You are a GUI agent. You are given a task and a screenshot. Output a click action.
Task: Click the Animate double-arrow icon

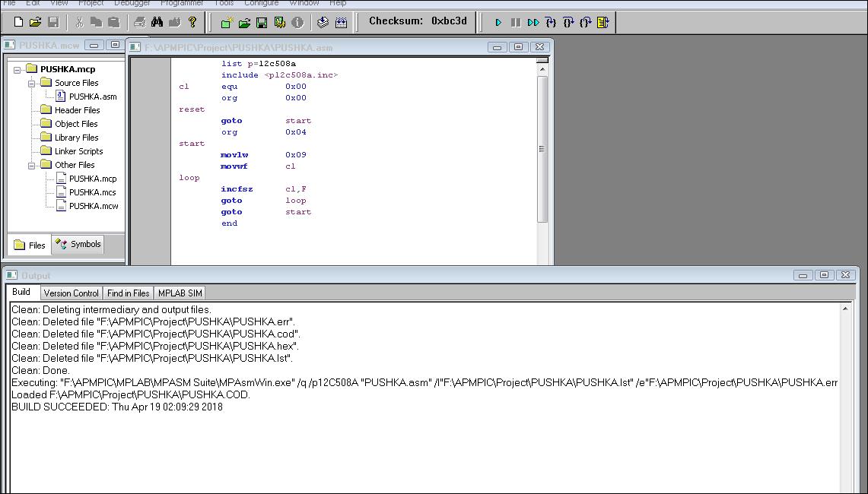tap(533, 23)
